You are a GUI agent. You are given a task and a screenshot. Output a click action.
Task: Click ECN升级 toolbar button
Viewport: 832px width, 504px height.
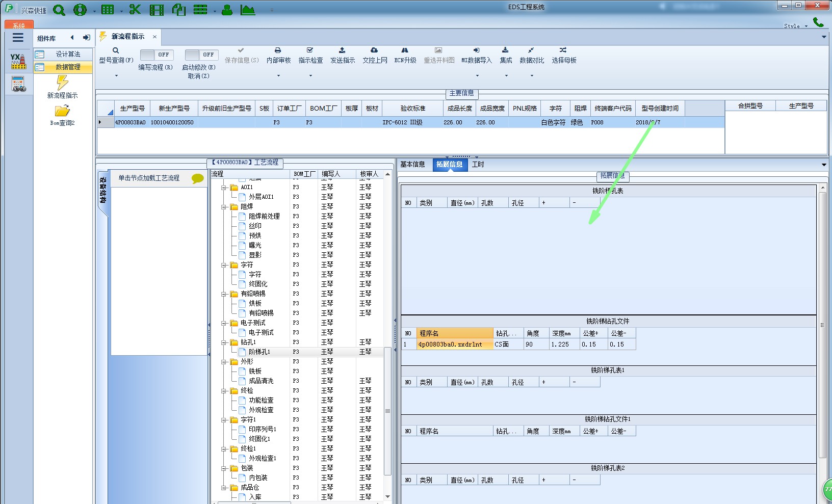405,55
